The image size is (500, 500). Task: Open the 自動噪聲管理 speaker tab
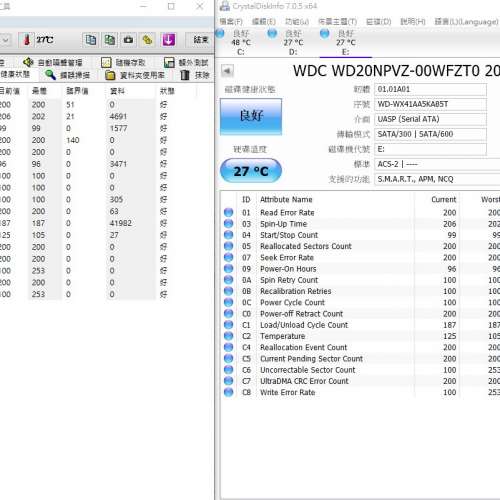coord(53,62)
